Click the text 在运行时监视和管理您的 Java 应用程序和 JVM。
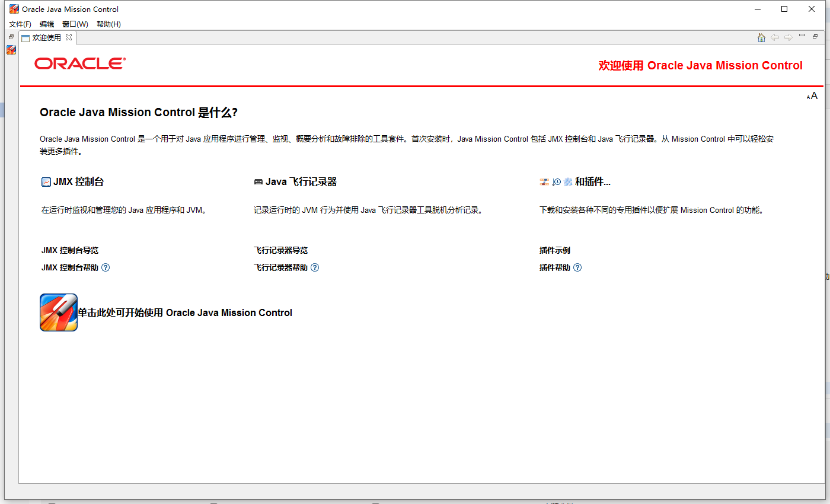 (124, 210)
